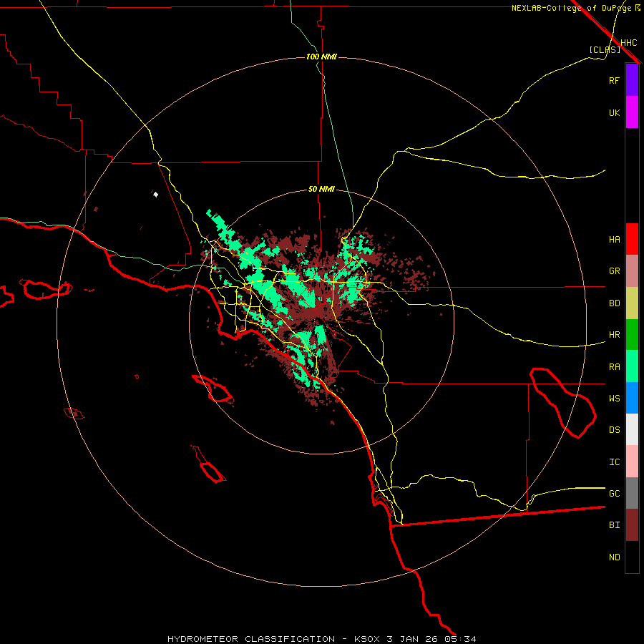Click the BI brown legend swatch
The height and width of the screenshot is (644, 644).
click(632, 525)
